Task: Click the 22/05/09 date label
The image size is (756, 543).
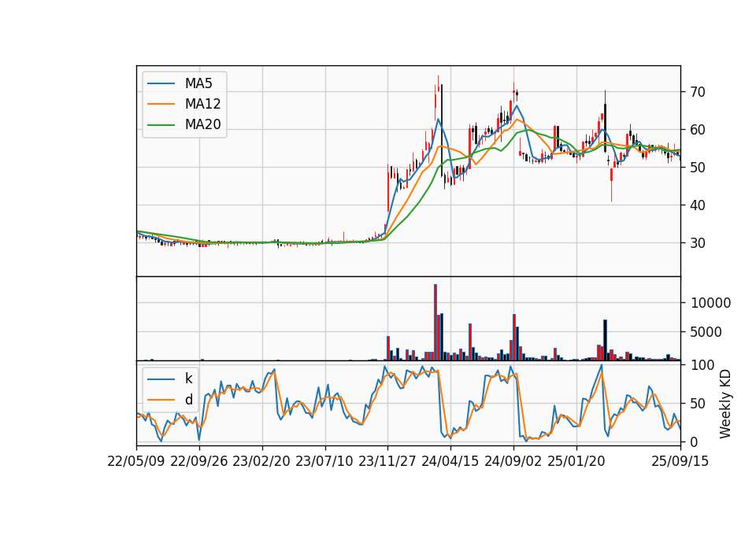Action: 136,461
